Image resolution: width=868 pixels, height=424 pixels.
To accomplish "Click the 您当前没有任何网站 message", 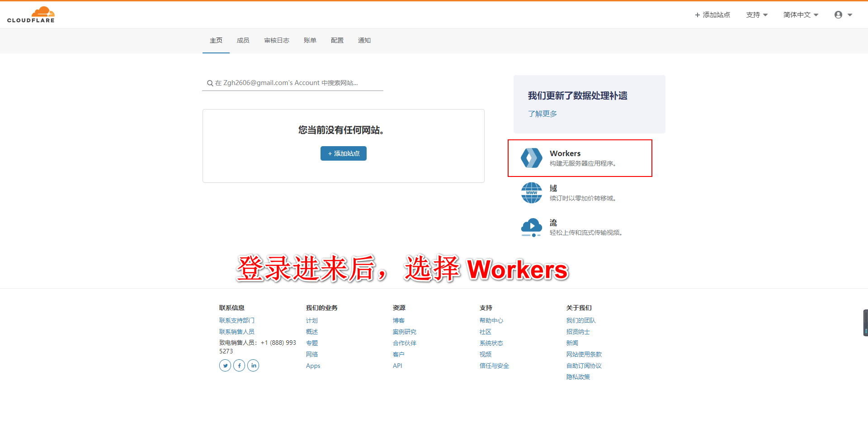I will point(341,130).
